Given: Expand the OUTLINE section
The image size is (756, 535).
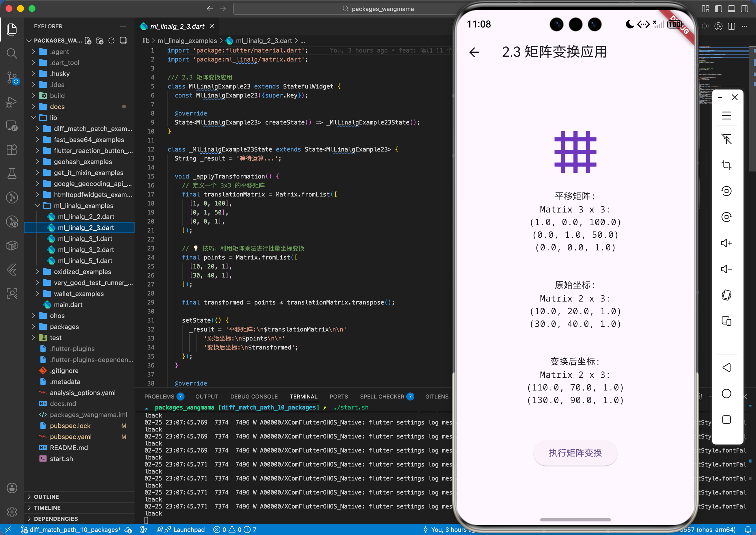Looking at the screenshot, I should (79, 497).
